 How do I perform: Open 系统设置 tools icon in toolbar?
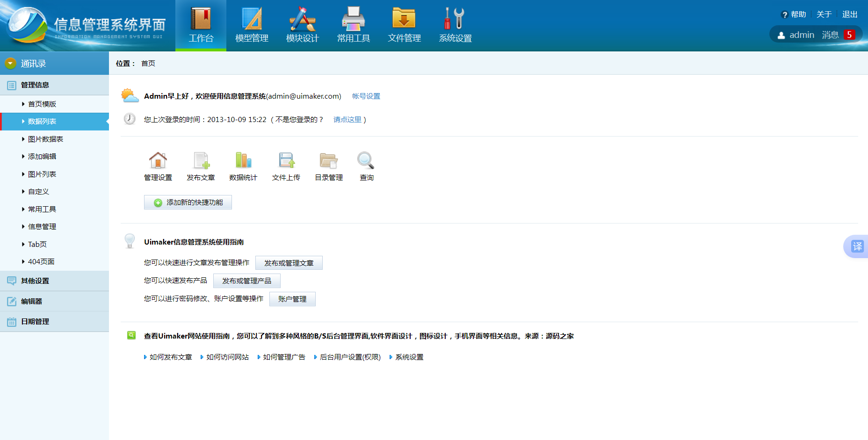pyautogui.click(x=455, y=25)
